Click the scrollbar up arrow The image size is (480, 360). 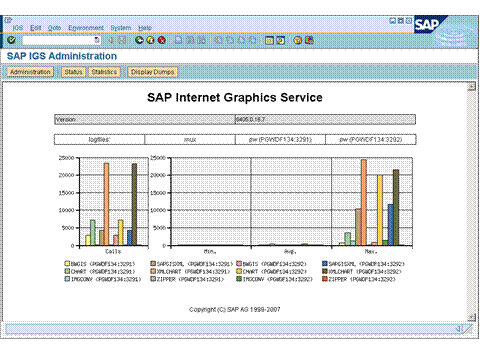point(471,87)
